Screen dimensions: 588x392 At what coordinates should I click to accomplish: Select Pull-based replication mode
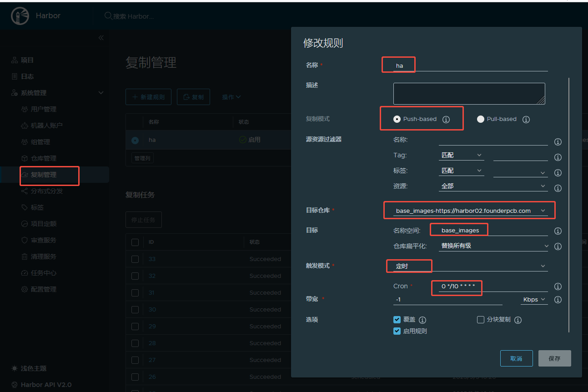click(x=481, y=119)
